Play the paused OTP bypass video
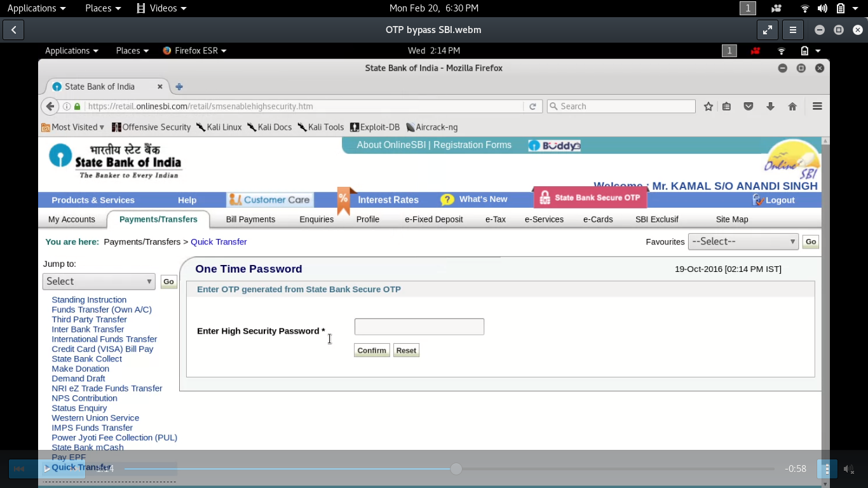Viewport: 868px width, 488px height. (x=46, y=469)
